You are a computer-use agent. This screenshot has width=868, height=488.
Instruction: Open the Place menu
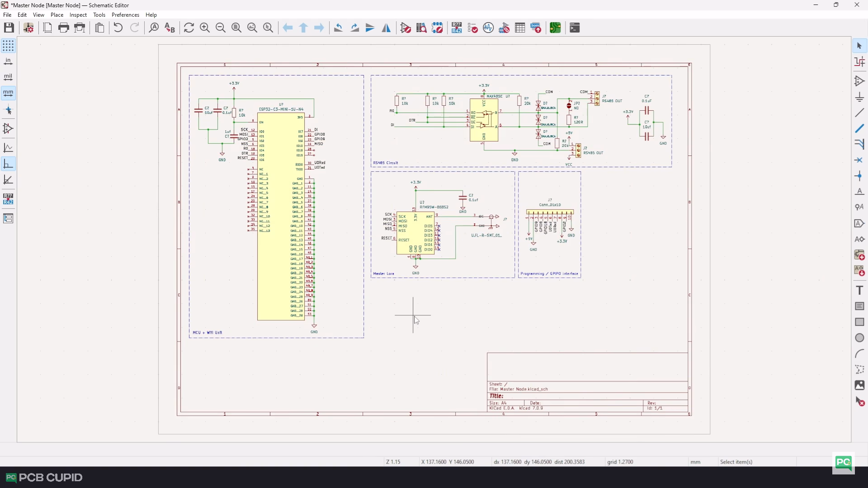coord(57,15)
